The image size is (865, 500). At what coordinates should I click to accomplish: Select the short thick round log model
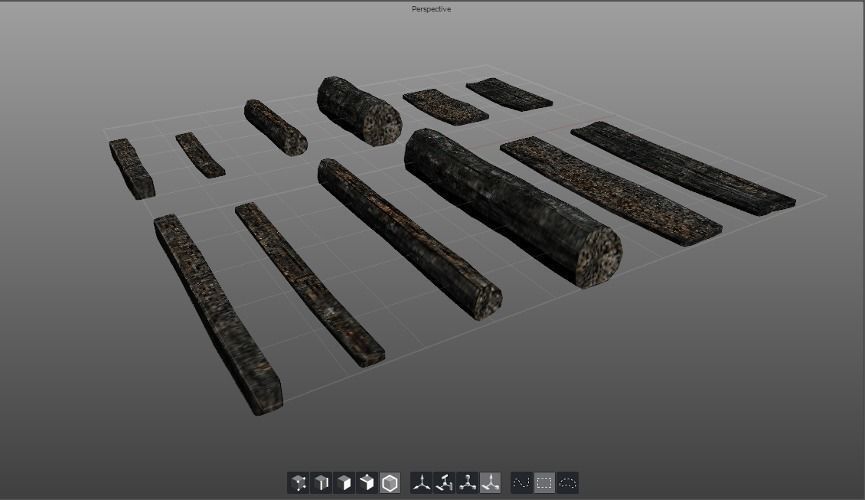[x=359, y=110]
